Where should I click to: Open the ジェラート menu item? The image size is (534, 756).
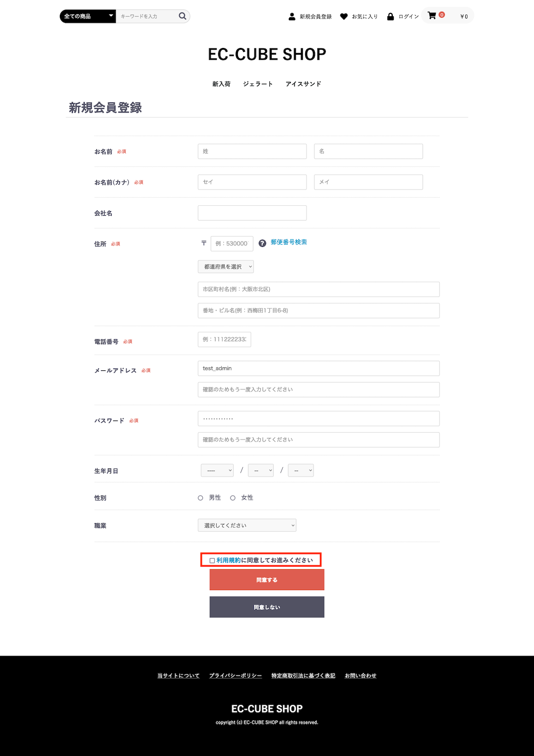click(x=258, y=84)
